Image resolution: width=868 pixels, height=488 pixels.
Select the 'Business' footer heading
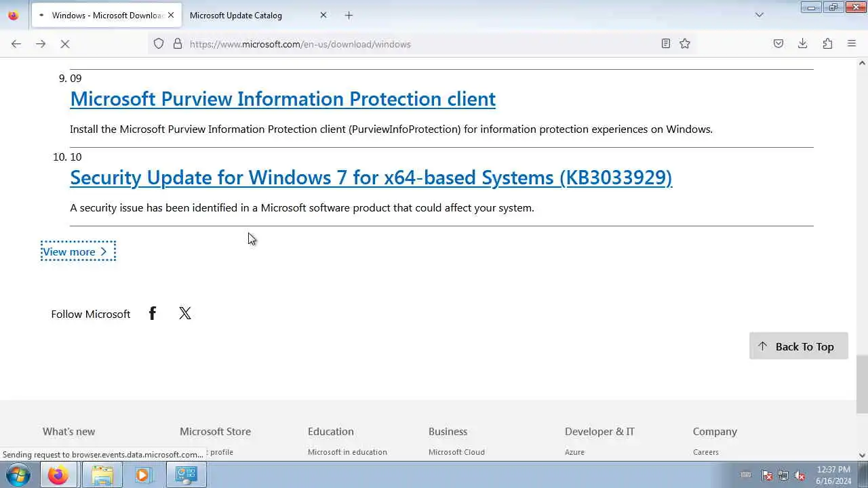click(448, 431)
